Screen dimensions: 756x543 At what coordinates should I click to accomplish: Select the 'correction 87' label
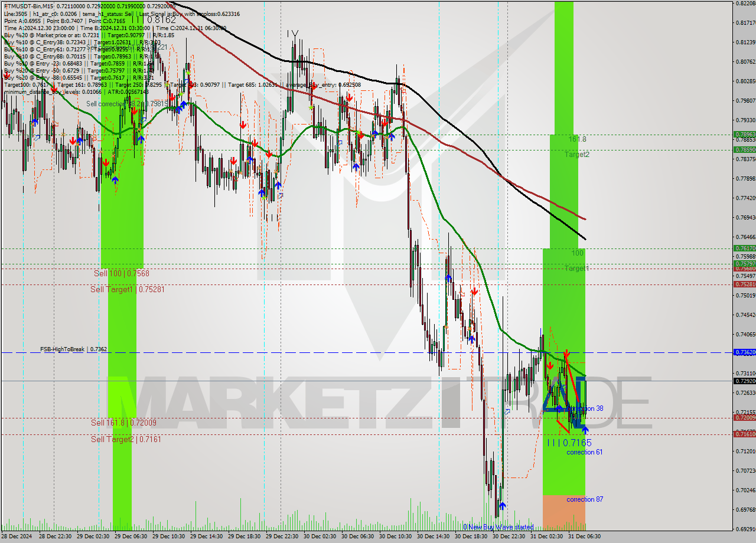[x=585, y=499]
